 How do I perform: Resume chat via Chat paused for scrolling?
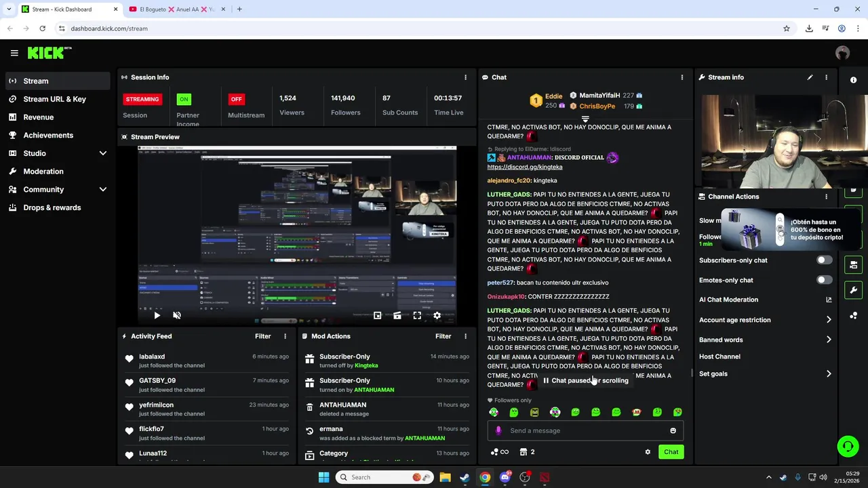[586, 381]
